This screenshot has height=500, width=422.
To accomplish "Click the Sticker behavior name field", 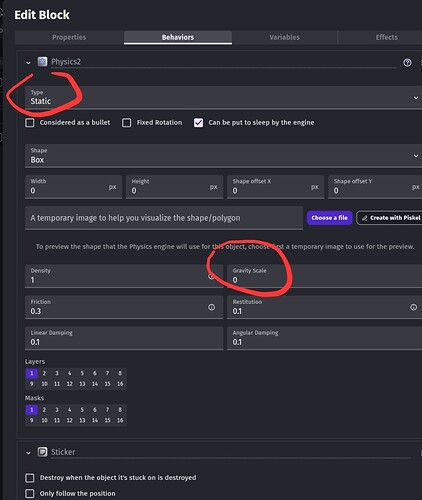I will tap(231, 452).
